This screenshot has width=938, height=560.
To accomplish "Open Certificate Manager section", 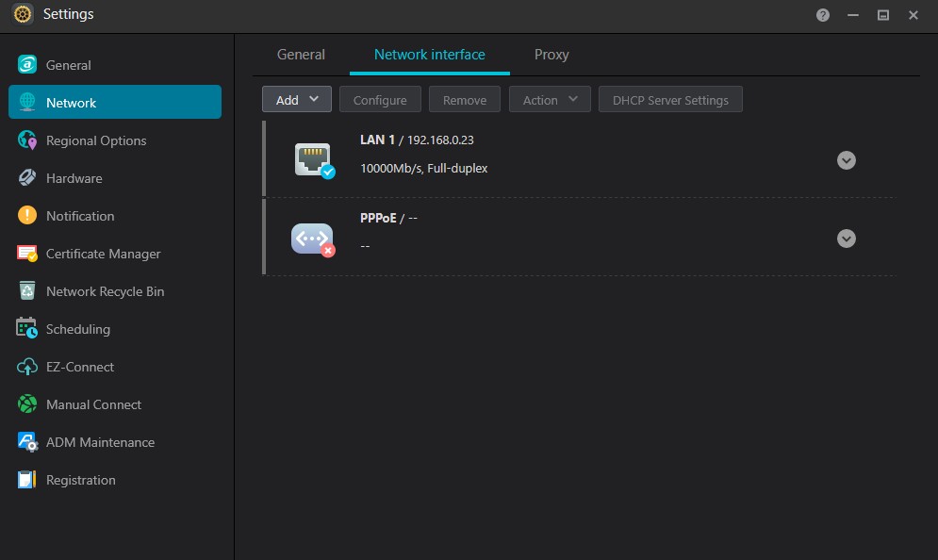I will pos(115,253).
